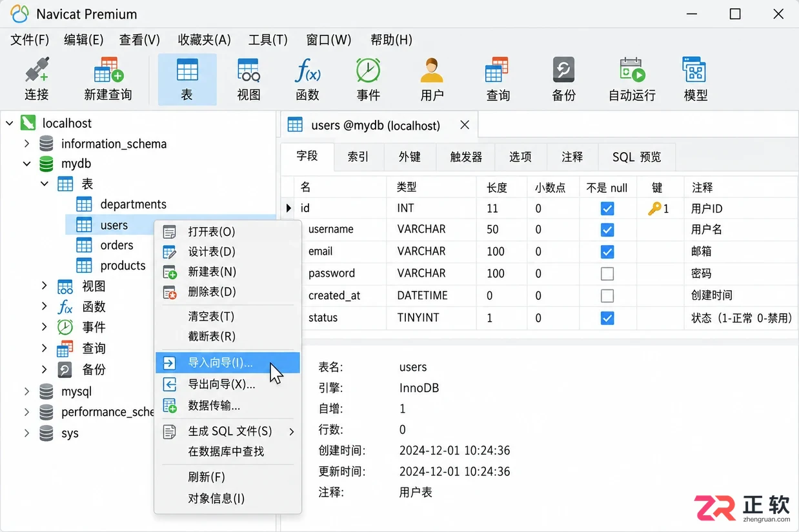799x532 pixels.
Task: Choose 数据传输... from context menu
Action: pos(228,406)
